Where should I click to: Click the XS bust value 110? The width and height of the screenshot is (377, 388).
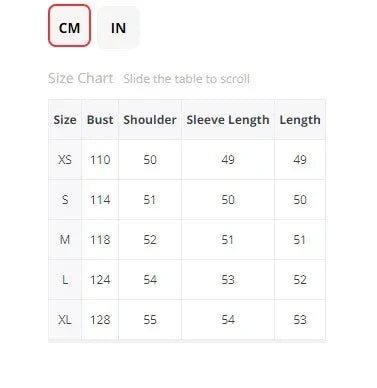click(100, 160)
